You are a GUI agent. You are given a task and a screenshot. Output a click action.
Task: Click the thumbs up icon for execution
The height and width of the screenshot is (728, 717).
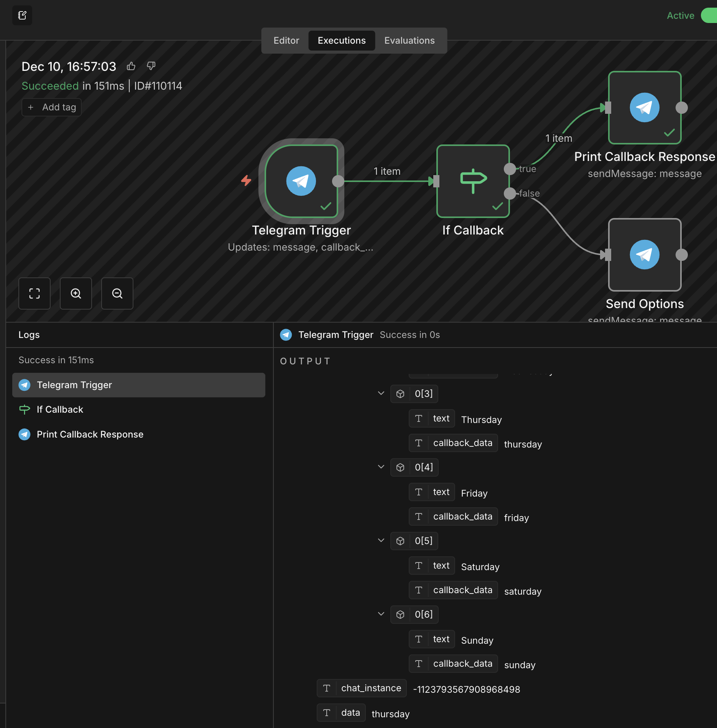[x=131, y=66]
